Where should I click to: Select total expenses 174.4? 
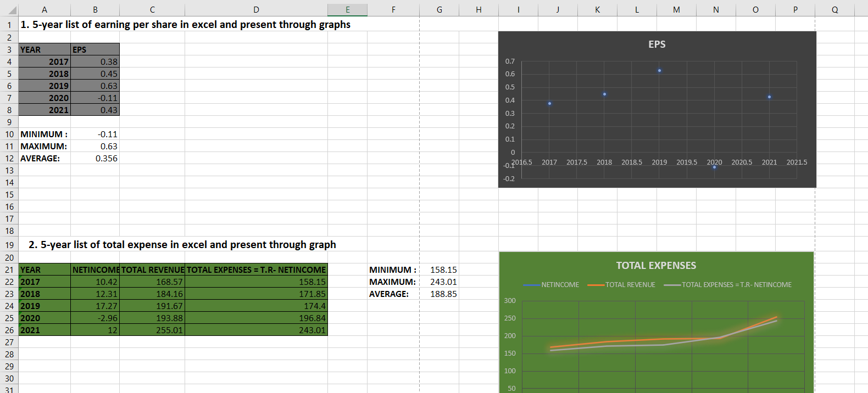(x=256, y=306)
